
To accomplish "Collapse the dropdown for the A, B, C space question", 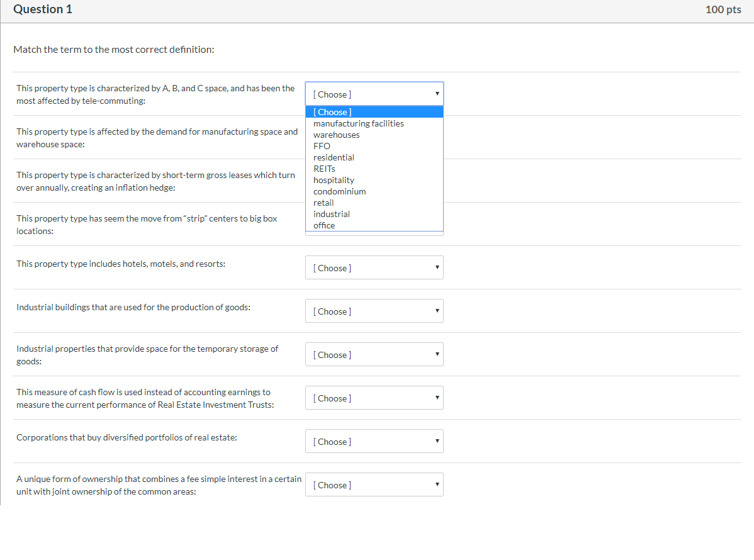I will (x=374, y=94).
